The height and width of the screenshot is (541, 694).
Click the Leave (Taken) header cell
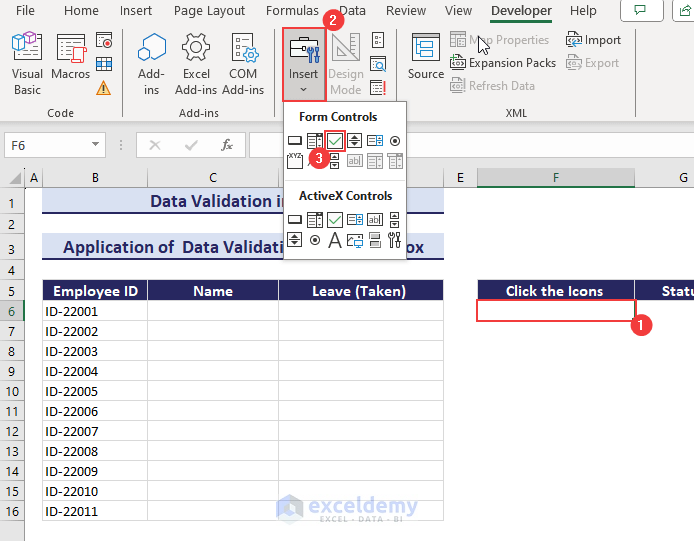click(360, 291)
